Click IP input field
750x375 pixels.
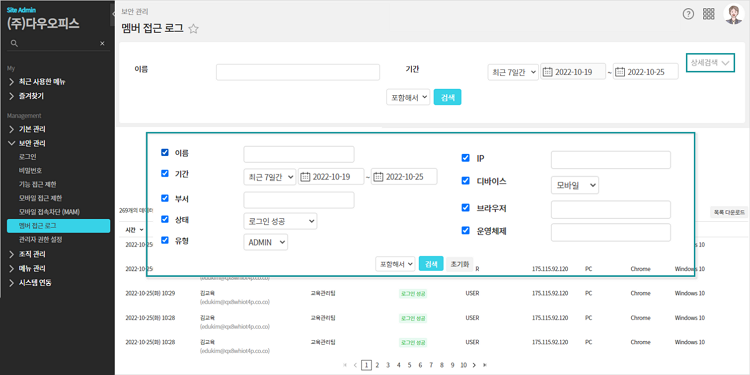[611, 160]
